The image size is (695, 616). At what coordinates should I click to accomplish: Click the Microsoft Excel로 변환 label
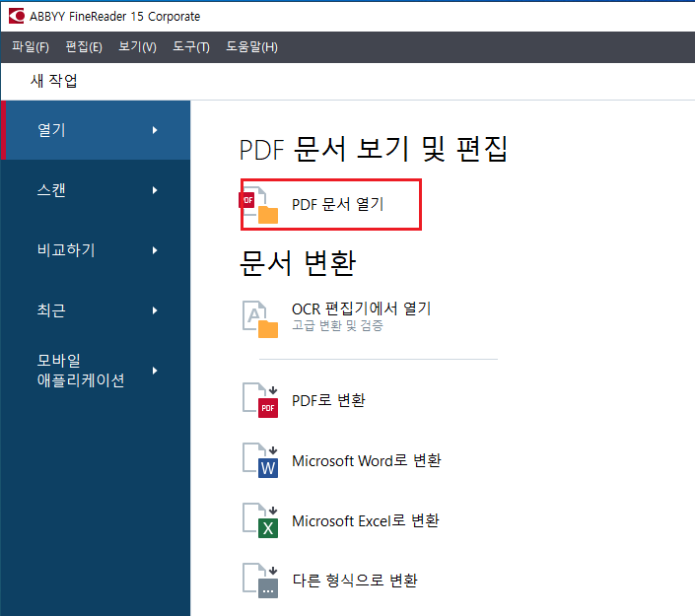pos(366,520)
